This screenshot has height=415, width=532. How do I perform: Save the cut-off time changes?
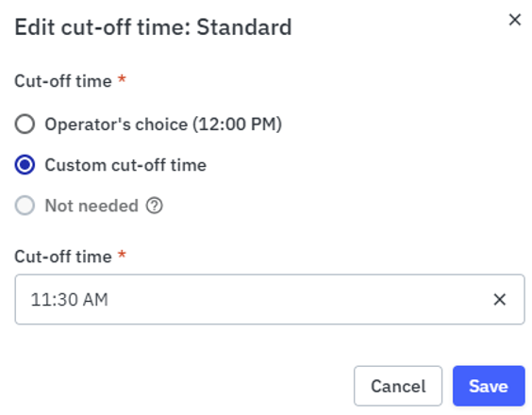[489, 386]
